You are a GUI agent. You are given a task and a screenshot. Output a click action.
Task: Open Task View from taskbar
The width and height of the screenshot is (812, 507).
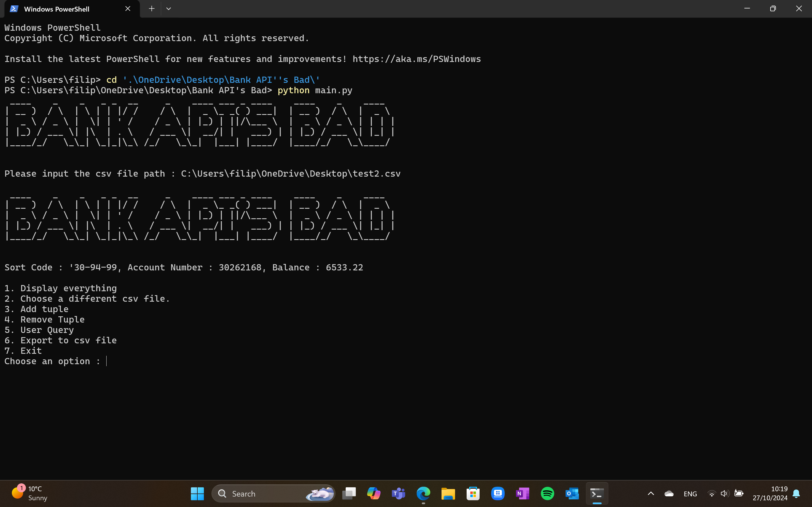[349, 493]
